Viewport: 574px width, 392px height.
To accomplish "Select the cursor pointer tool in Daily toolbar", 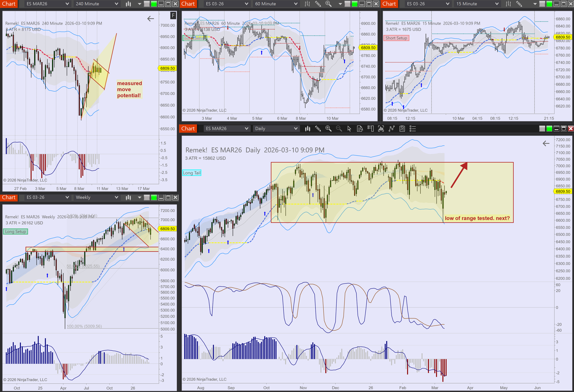I will [x=349, y=129].
